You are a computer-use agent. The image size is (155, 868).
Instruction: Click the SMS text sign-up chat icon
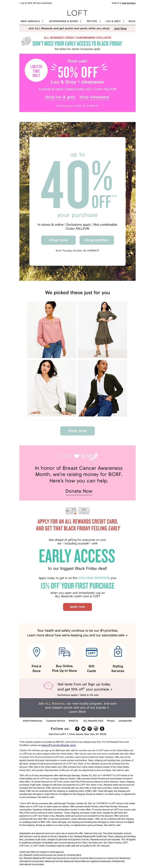[x=48, y=686]
